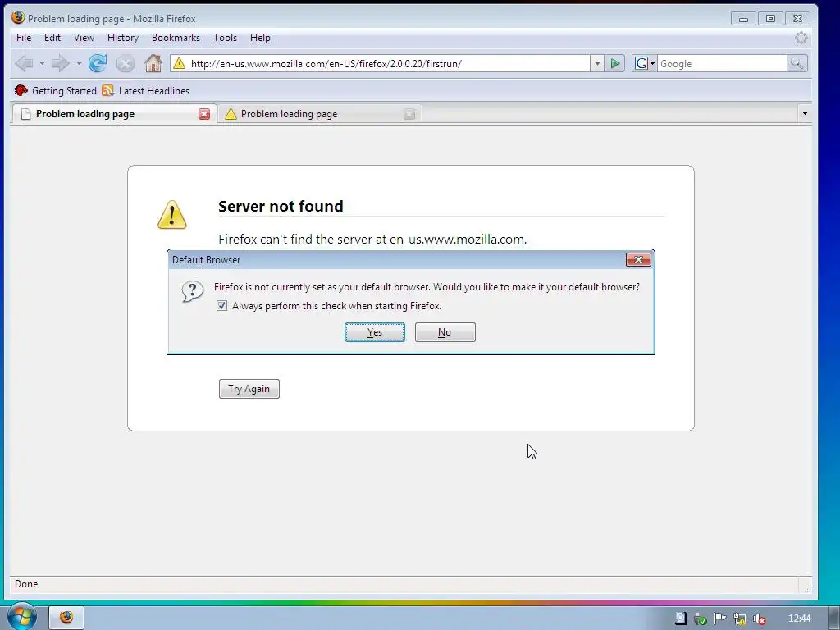Viewport: 840px width, 630px height.
Task: Click the Getting Started bookmark icon
Action: [x=21, y=90]
